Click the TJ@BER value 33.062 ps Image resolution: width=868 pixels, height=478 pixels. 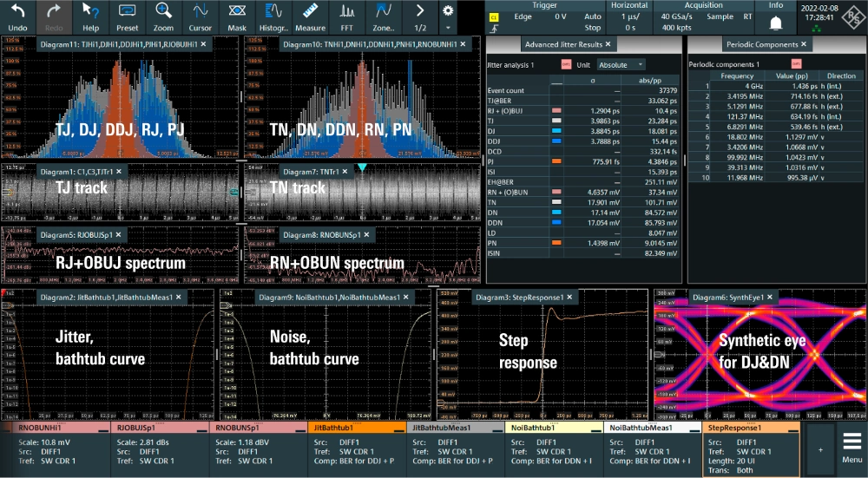tap(650, 101)
